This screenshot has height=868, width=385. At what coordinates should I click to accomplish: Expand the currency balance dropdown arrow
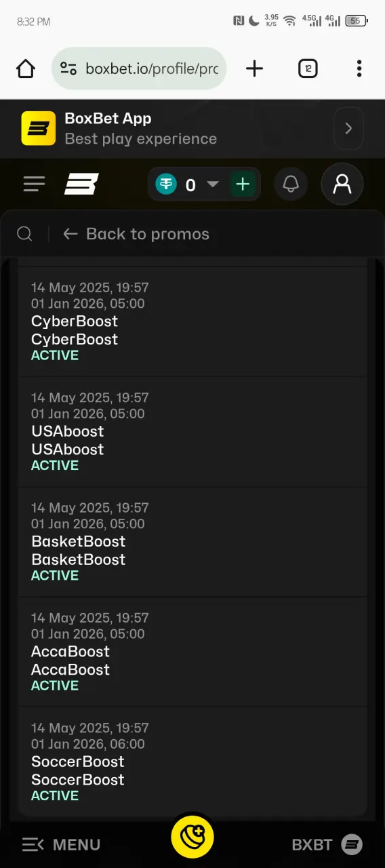coord(213,184)
